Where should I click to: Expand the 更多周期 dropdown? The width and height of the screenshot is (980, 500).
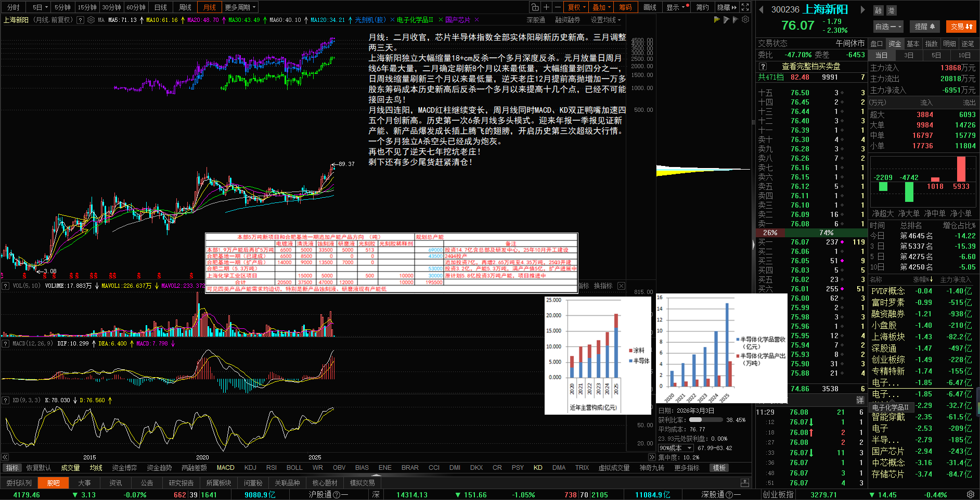(240, 7)
